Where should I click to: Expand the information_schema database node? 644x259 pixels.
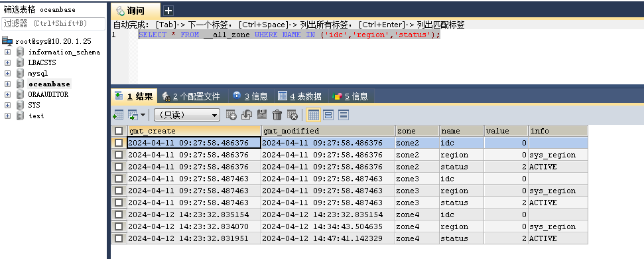[7, 52]
